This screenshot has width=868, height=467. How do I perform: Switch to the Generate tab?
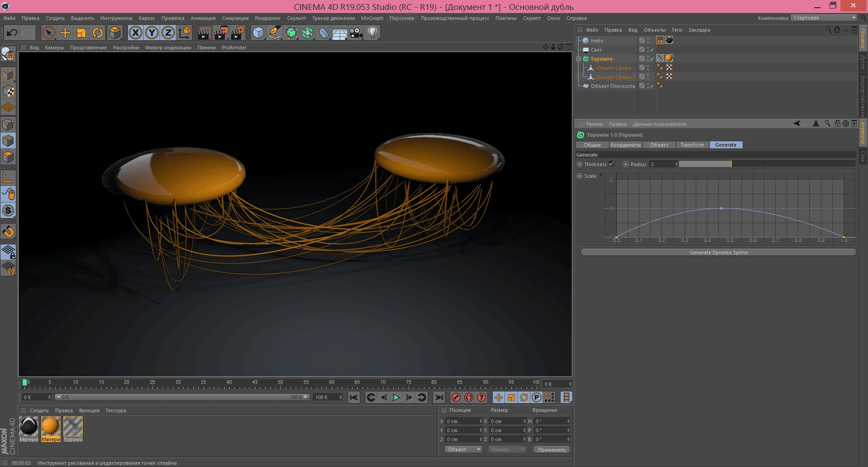pos(726,145)
